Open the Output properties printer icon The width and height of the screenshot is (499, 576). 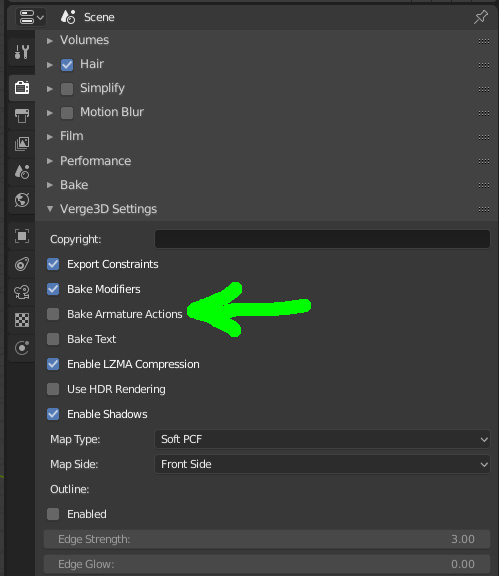[22, 115]
